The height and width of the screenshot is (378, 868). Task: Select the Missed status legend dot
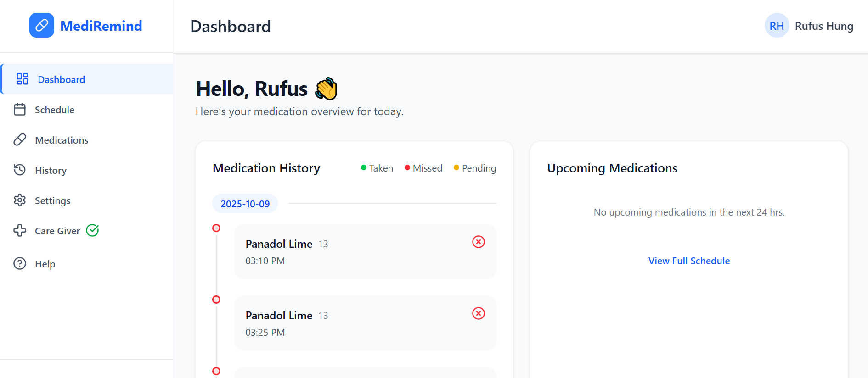point(407,168)
